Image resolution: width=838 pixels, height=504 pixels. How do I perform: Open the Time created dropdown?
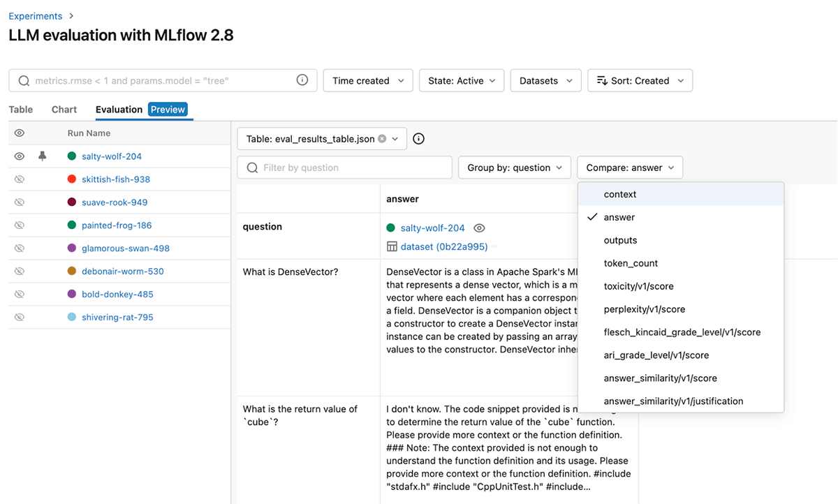[368, 81]
